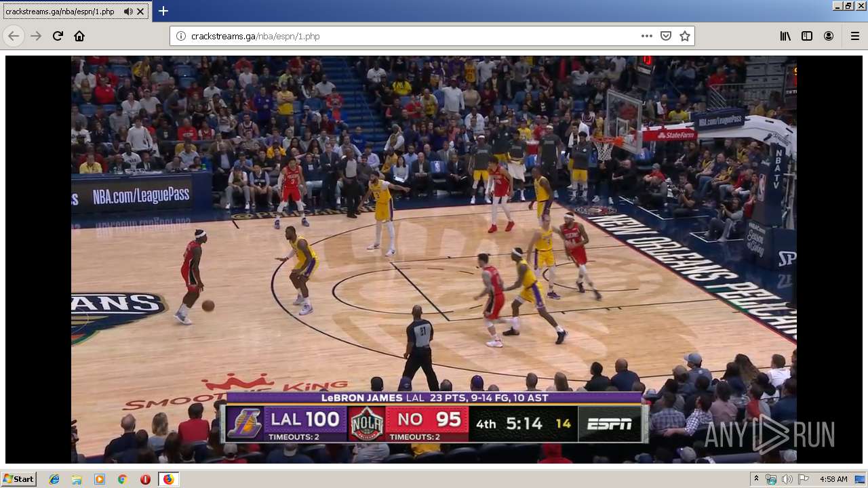This screenshot has width=868, height=488.
Task: Minimize the Firefox window
Action: click(837, 5)
